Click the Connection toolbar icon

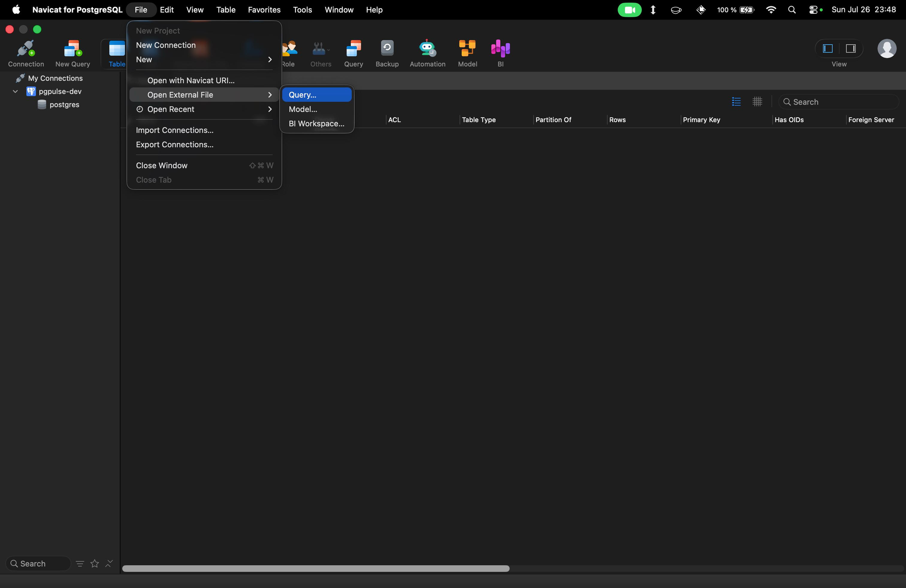[x=26, y=53]
